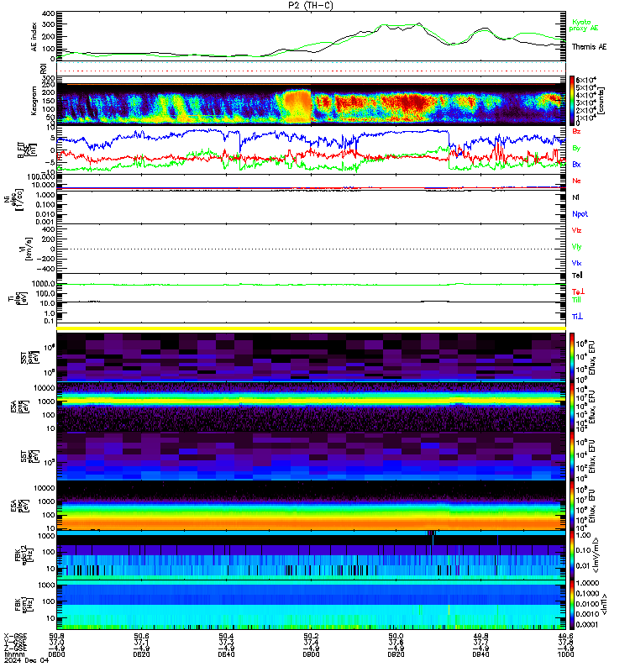
Task: Click the Y-GSE value 37.4
Action: point(311,643)
